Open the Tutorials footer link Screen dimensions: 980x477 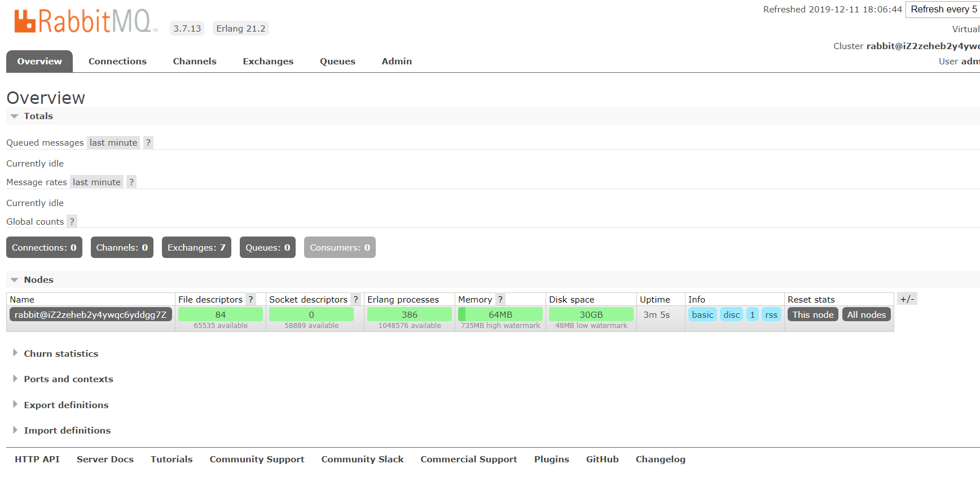172,460
